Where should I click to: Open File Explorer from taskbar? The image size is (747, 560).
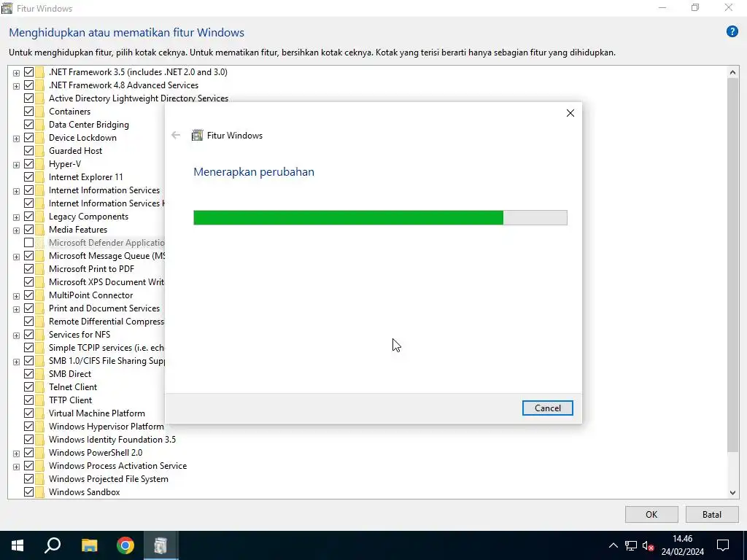click(x=89, y=545)
